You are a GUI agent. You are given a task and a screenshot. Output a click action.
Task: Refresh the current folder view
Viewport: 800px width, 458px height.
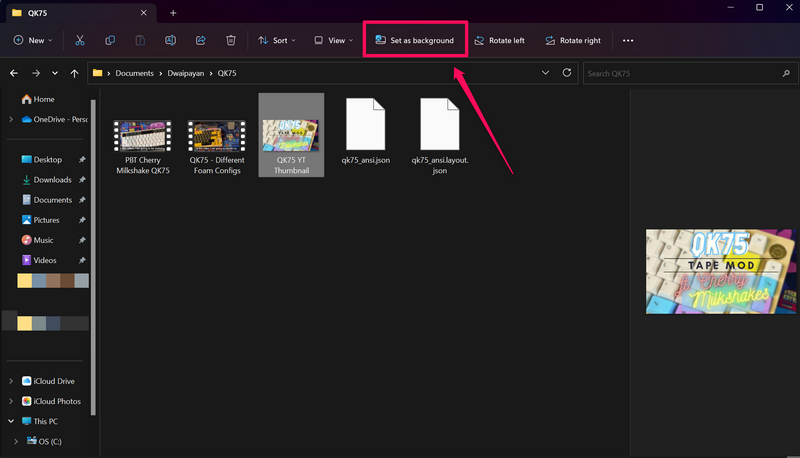568,73
